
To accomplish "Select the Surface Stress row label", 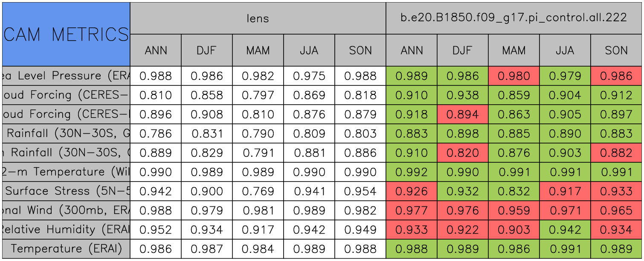I will point(66,191).
